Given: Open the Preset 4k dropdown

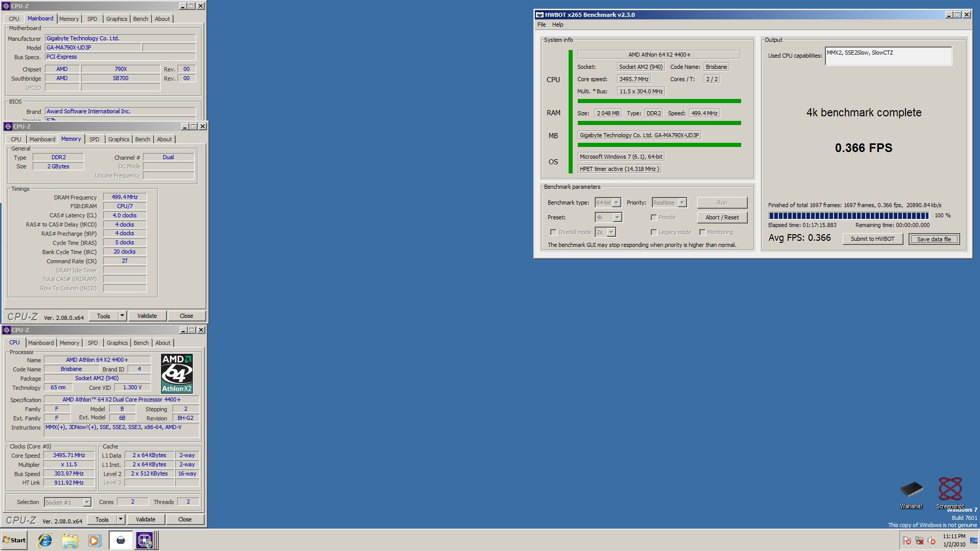Looking at the screenshot, I should 617,217.
